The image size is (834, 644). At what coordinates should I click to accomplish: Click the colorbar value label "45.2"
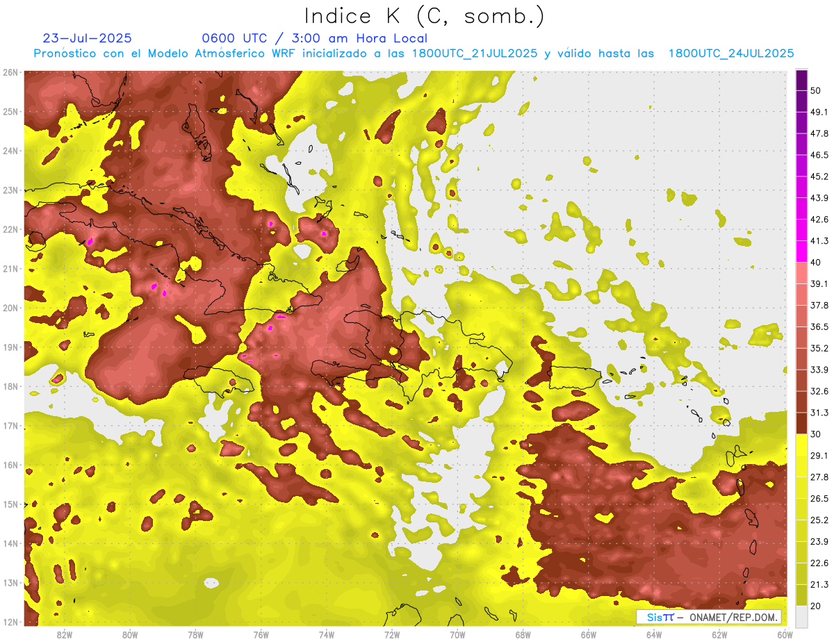pos(819,176)
